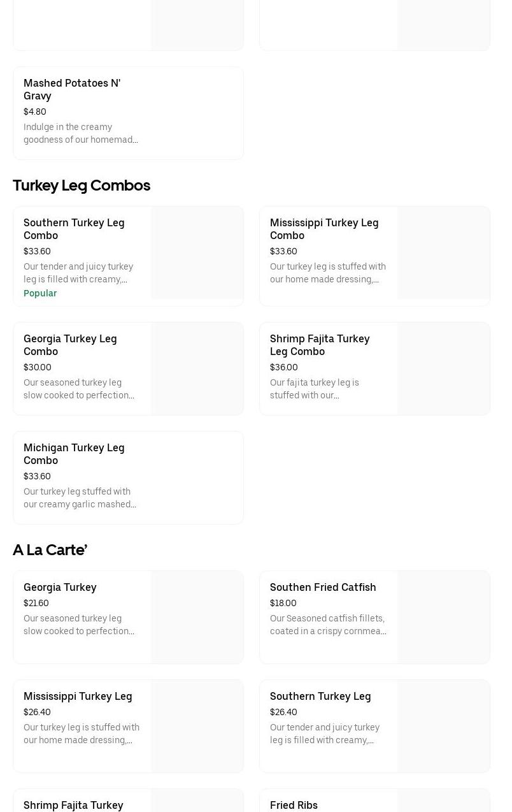
Task: Click the A La Carte' section heading
Action: [50, 550]
